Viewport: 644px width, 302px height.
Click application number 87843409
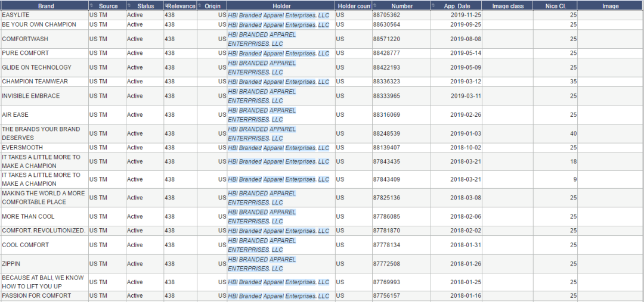pos(386,179)
